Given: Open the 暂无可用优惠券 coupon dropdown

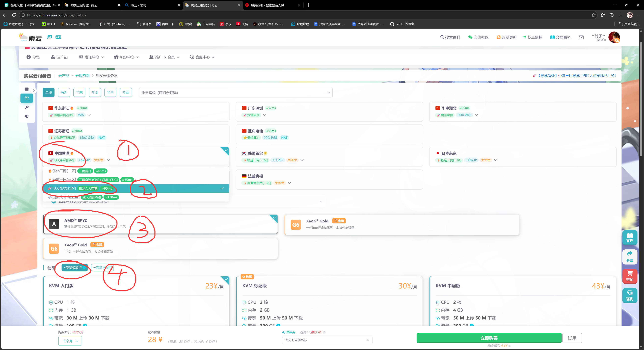Looking at the screenshot, I should click(327, 340).
